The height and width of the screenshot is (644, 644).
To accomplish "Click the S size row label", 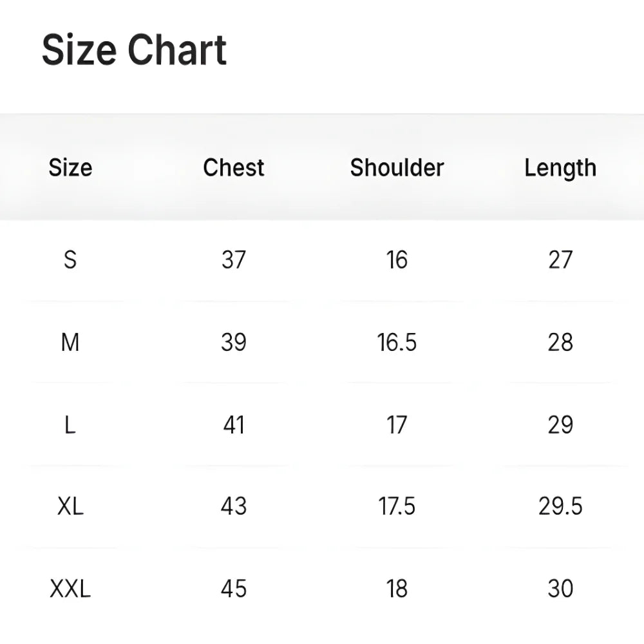I will click(x=70, y=260).
